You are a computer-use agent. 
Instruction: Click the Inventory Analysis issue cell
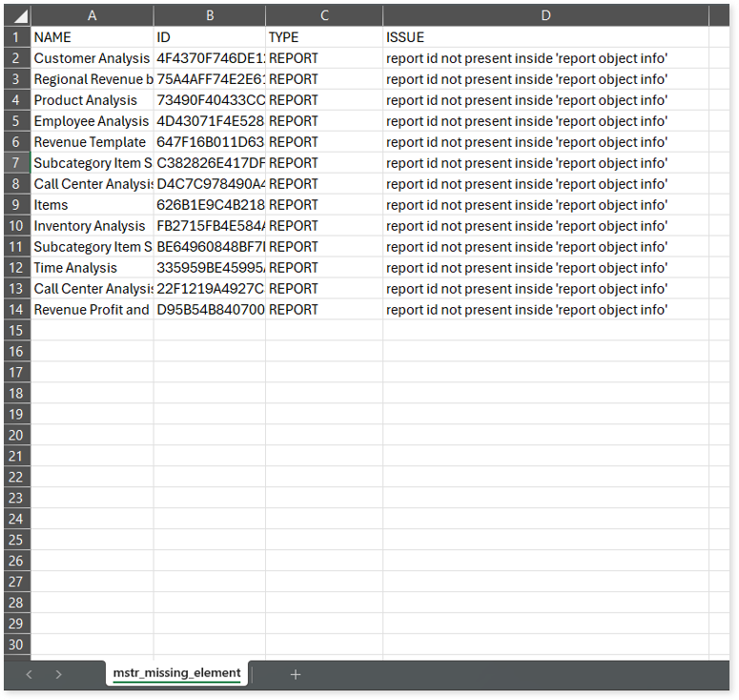coord(545,226)
